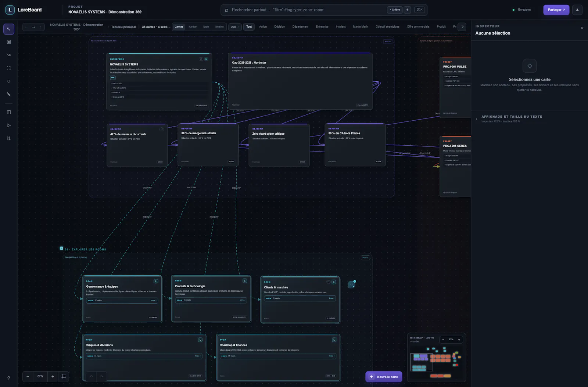Image resolution: width=588 pixels, height=387 pixels.
Task: Click Modifier button on top section
Action: tap(388, 42)
